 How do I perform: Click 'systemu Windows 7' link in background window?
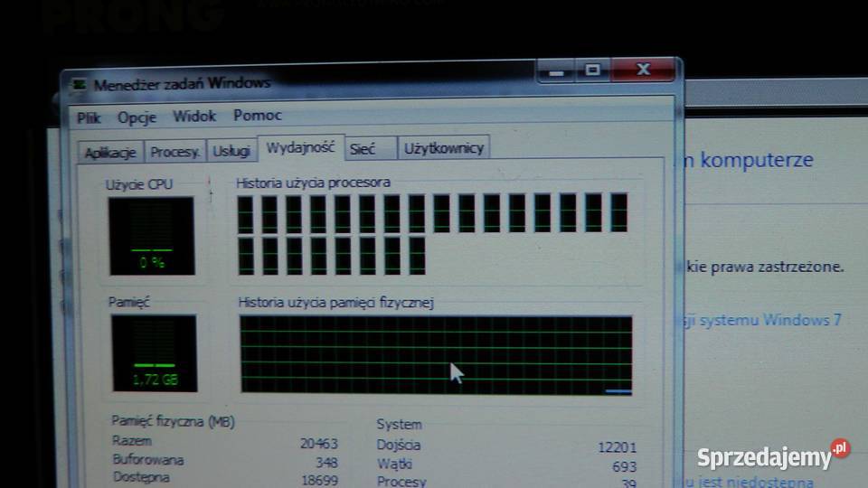pyautogui.click(x=770, y=320)
